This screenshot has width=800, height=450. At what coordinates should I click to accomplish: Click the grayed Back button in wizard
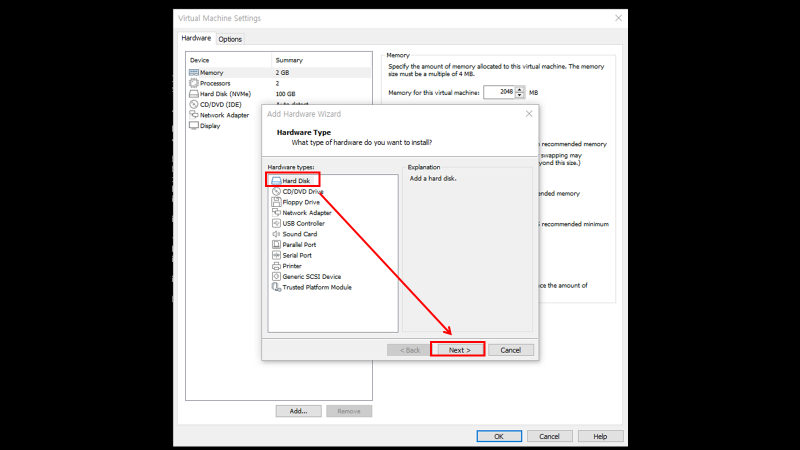pyautogui.click(x=410, y=350)
